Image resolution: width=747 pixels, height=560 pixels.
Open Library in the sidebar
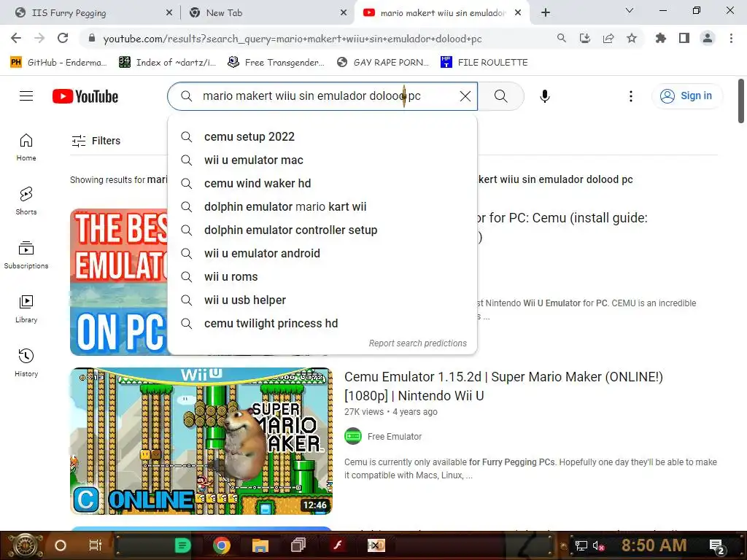(26, 309)
